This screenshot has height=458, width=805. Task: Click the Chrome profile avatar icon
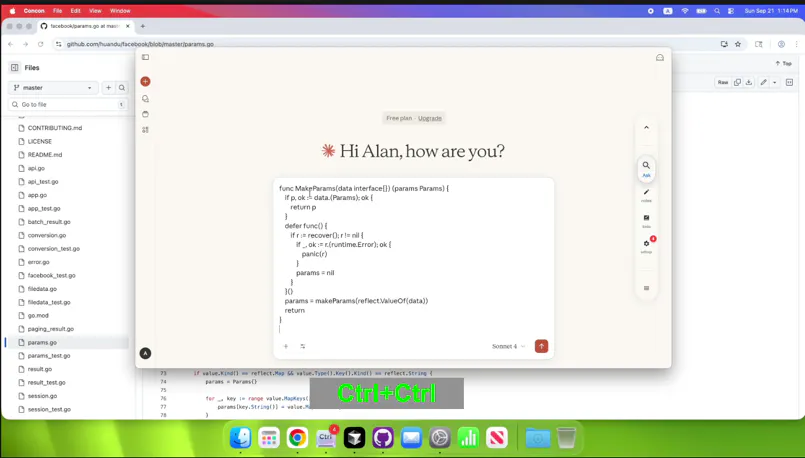pos(781,44)
